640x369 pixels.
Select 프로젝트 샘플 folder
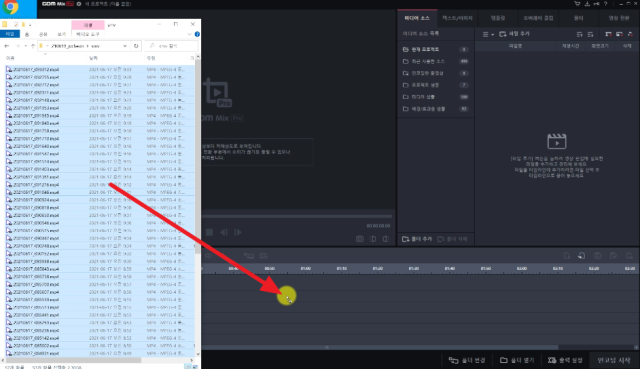[x=435, y=85]
